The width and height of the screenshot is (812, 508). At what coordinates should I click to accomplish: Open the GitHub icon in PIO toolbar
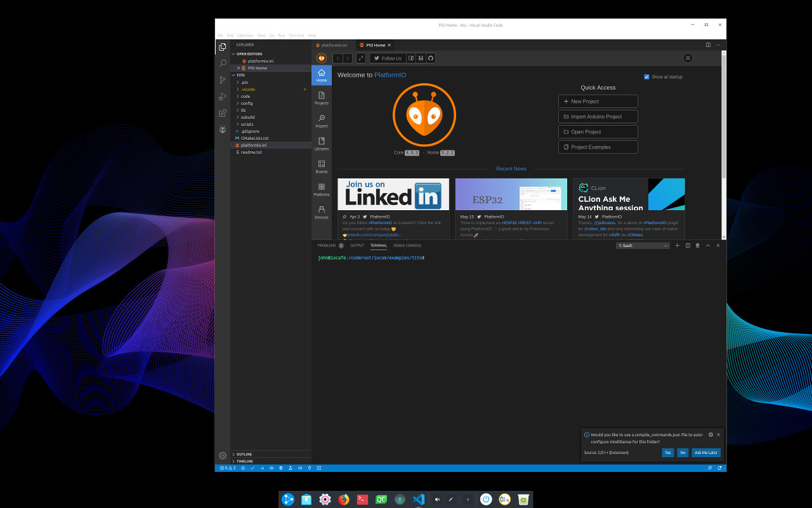coord(431,58)
